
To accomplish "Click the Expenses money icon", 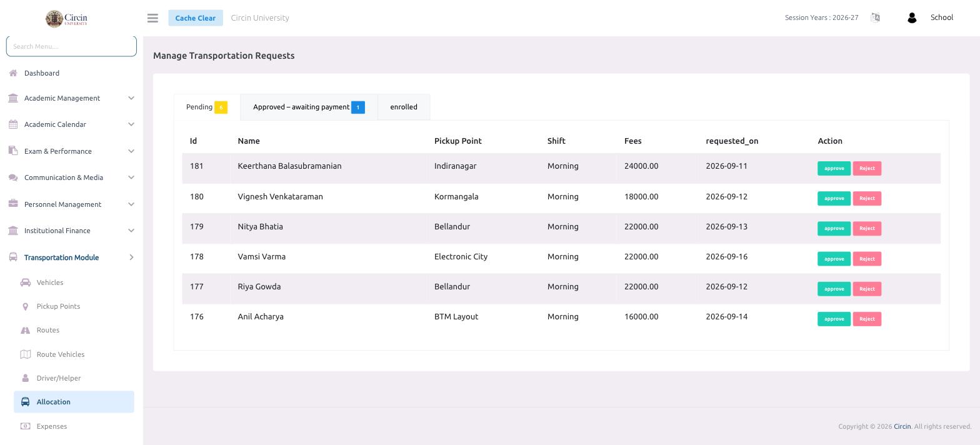I will coord(26,426).
